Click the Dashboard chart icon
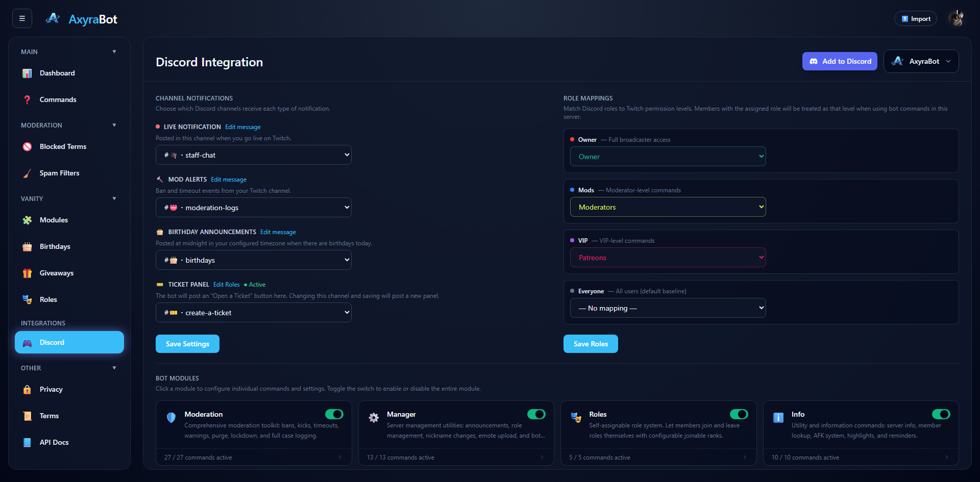Image resolution: width=980 pixels, height=482 pixels. (x=27, y=73)
